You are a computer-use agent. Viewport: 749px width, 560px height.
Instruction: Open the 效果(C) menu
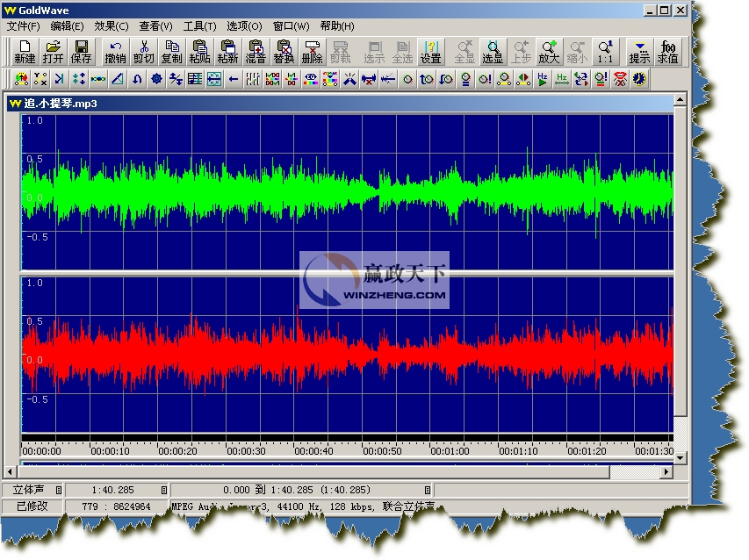111,26
